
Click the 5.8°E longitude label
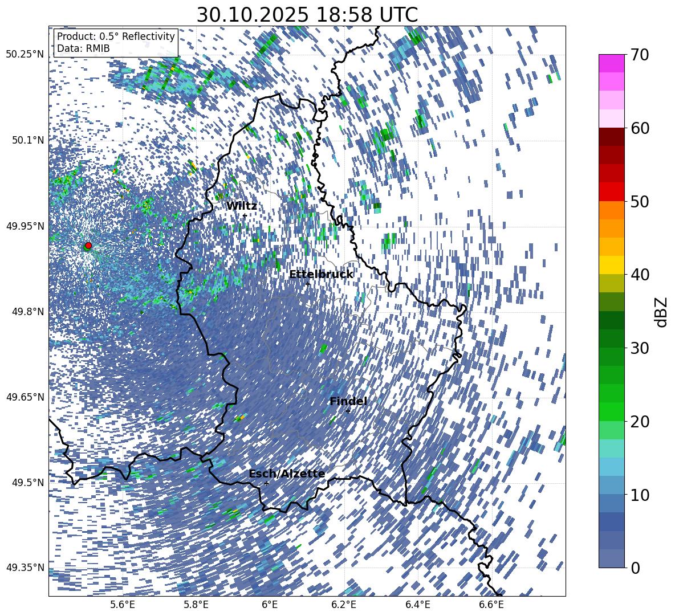point(196,605)
